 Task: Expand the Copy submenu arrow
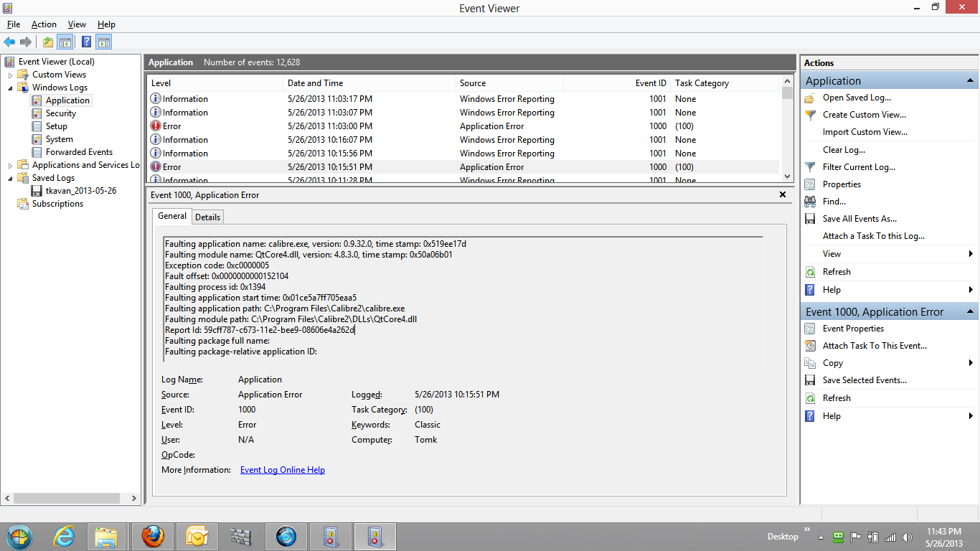(x=971, y=363)
